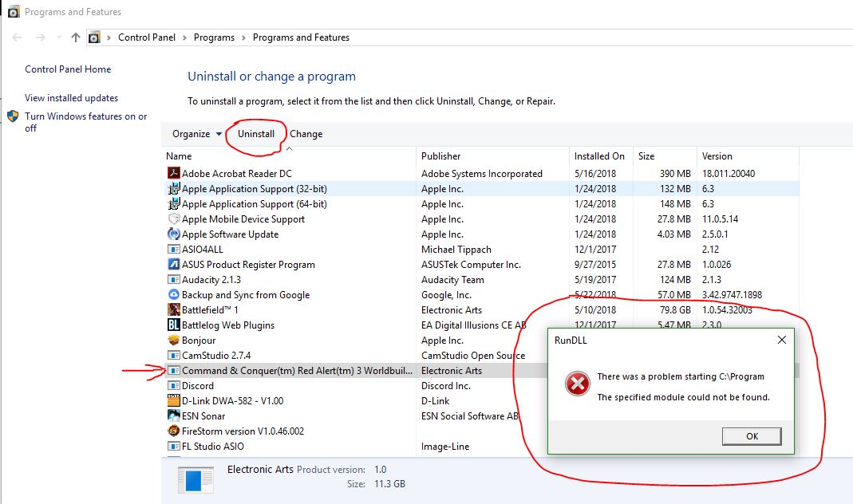Expand chevron after Programs breadcrumb
This screenshot has width=853, height=504.
click(x=243, y=37)
